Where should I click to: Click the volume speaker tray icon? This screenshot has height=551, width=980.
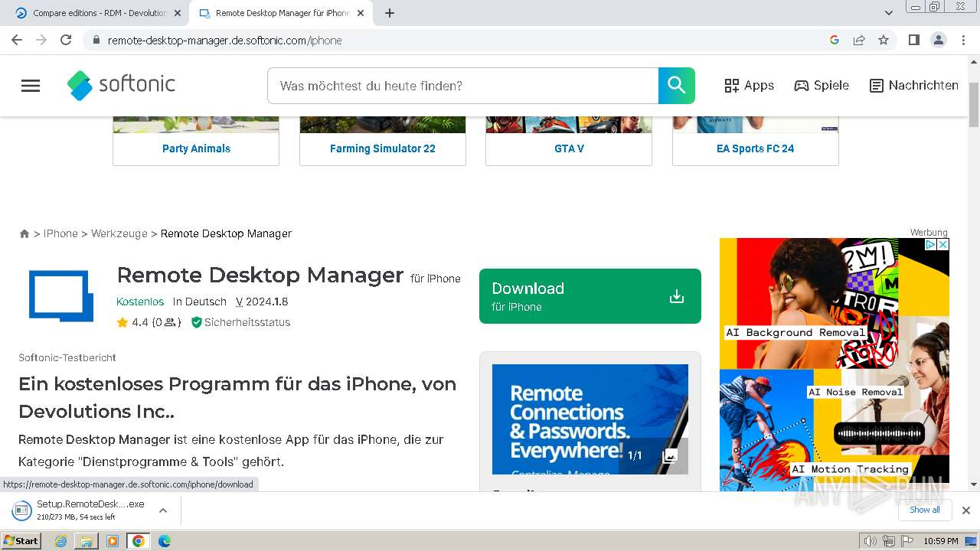871,541
